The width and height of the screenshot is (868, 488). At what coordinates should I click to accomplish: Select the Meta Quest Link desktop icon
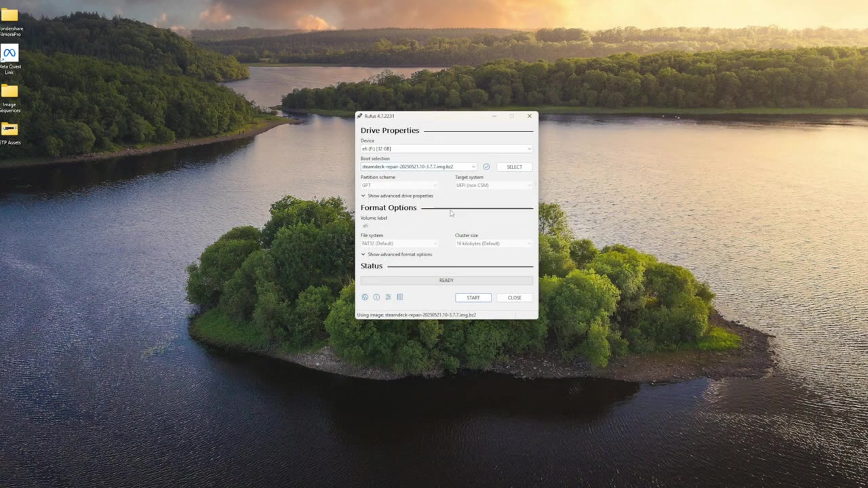(x=9, y=60)
